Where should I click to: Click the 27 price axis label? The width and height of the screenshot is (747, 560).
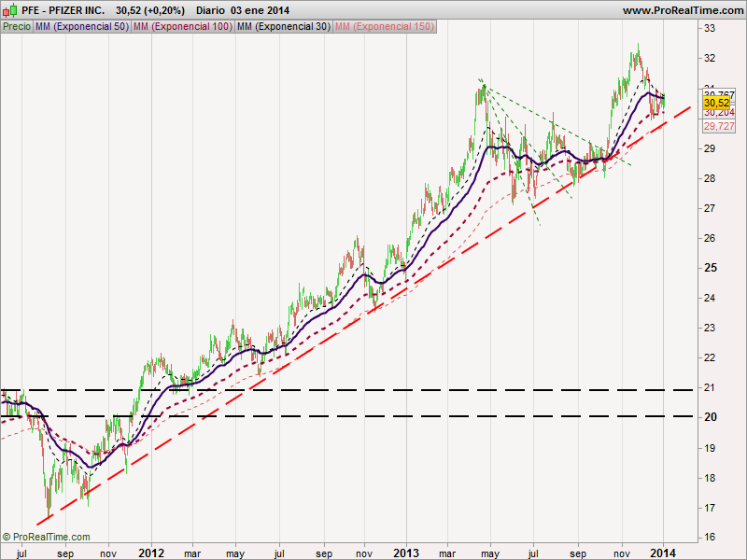pos(710,208)
